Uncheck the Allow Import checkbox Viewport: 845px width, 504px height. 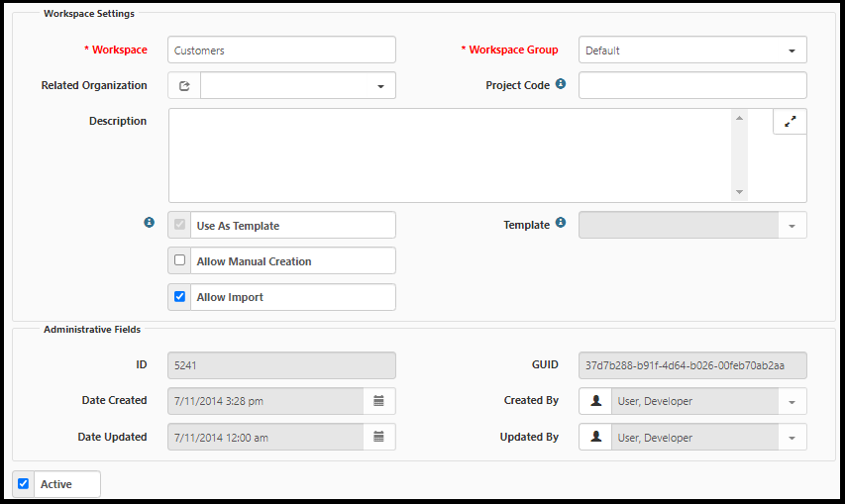tap(180, 297)
